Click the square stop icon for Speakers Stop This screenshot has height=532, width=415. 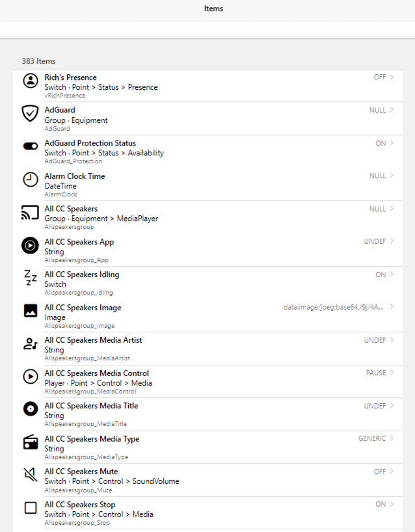(31, 508)
